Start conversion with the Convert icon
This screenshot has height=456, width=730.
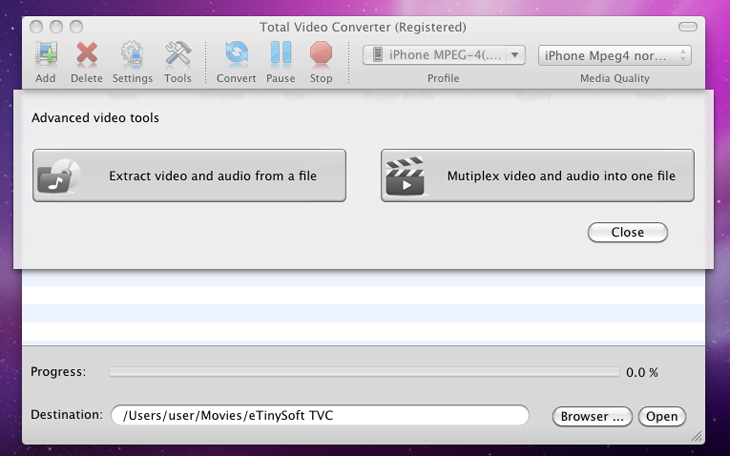[237, 53]
